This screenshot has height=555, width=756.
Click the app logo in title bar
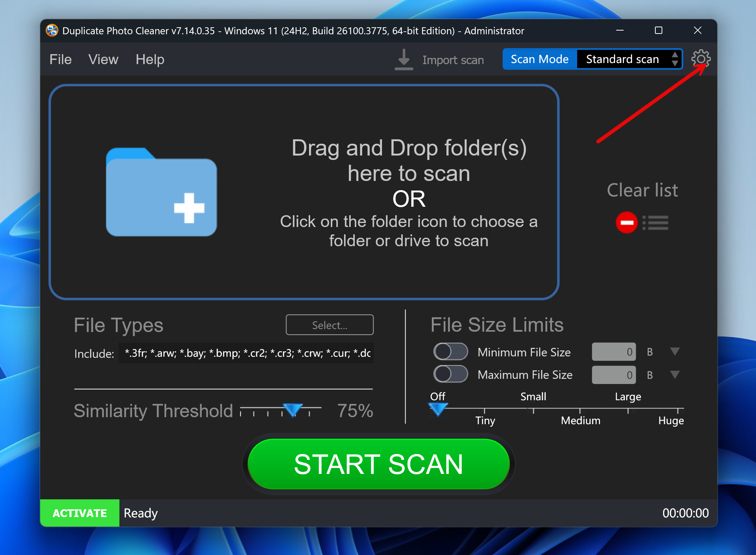[x=52, y=31]
